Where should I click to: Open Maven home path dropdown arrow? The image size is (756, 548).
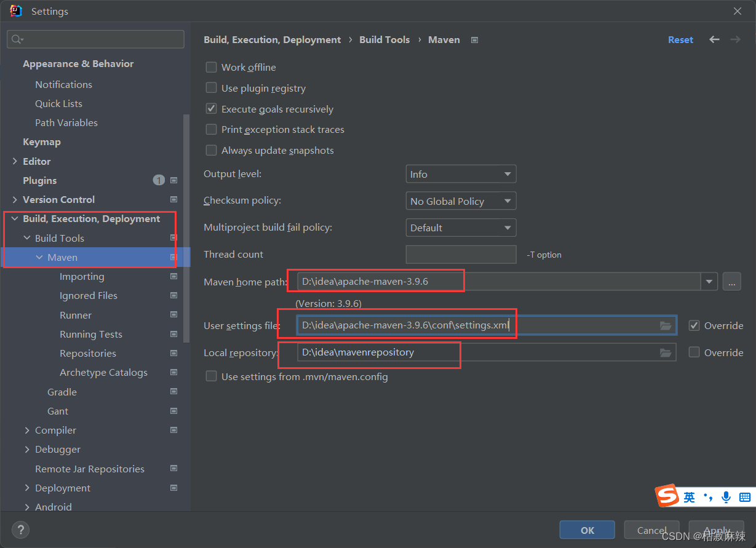[709, 282]
